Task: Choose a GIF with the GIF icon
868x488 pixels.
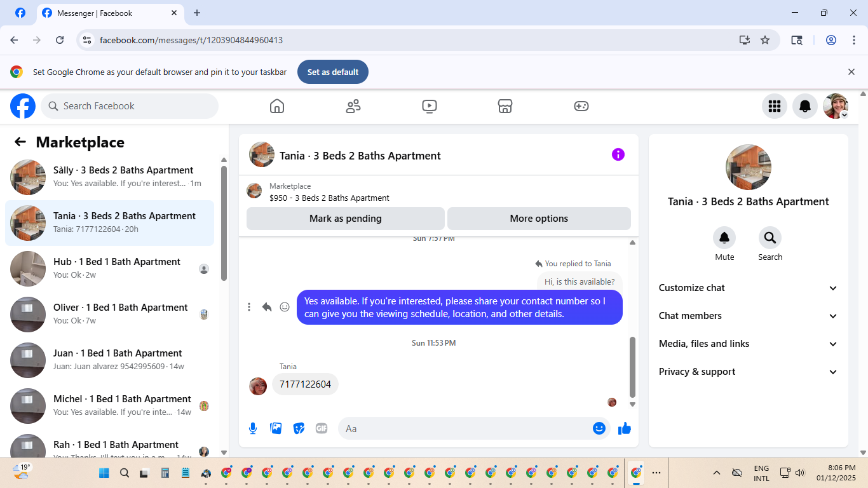Action: (322, 428)
